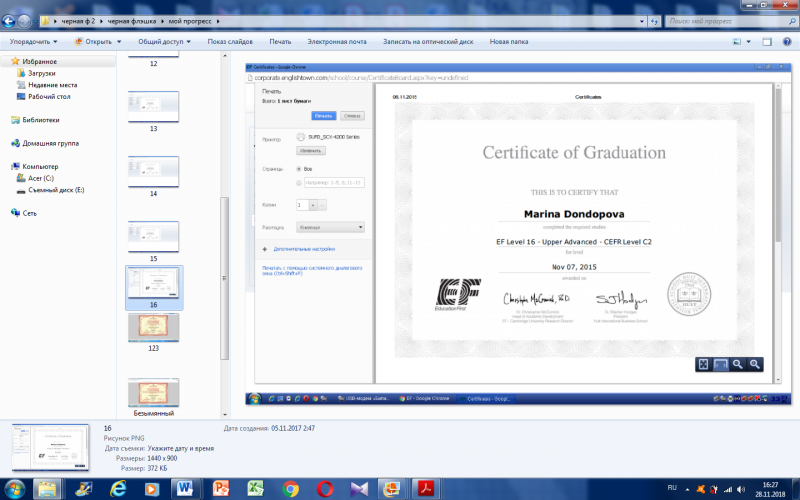Screen dimensions: 800x500
Task: Open Adobe Reader from the taskbar
Action: [x=426, y=489]
